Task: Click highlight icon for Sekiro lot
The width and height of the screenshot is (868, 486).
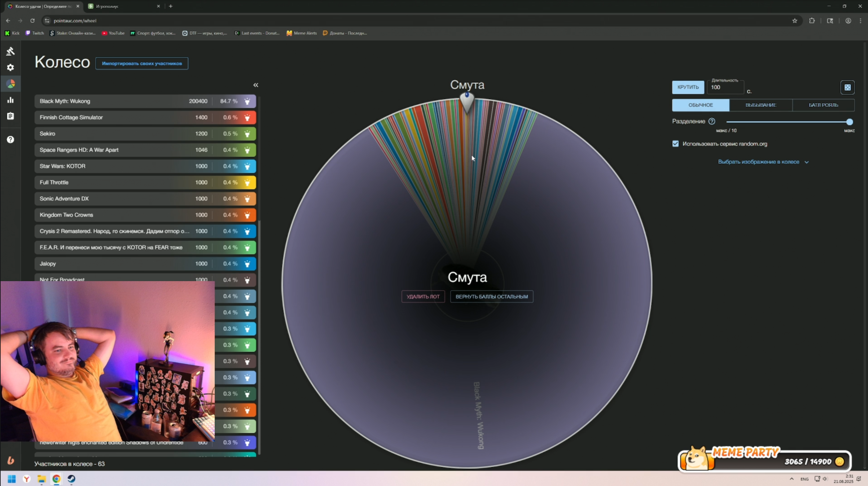Action: (x=247, y=134)
